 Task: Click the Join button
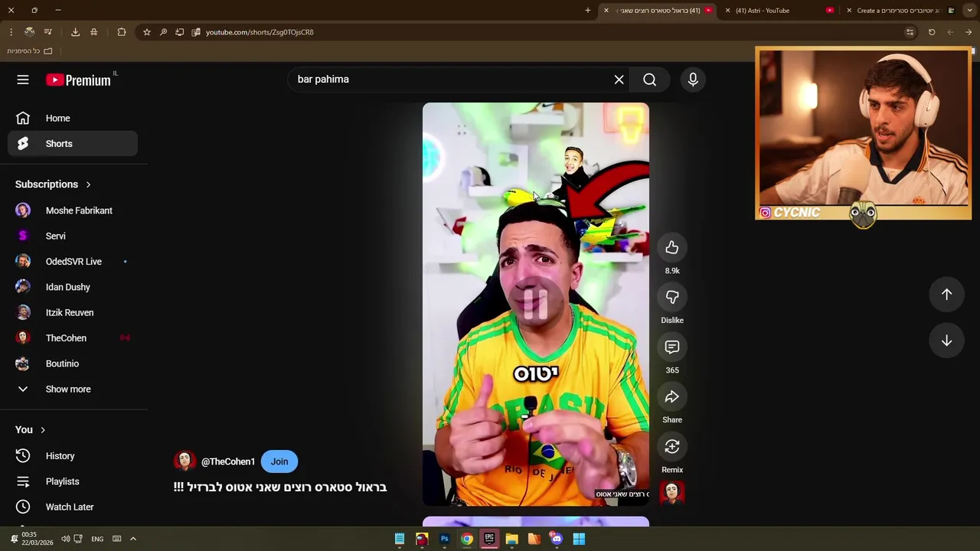coord(279,461)
